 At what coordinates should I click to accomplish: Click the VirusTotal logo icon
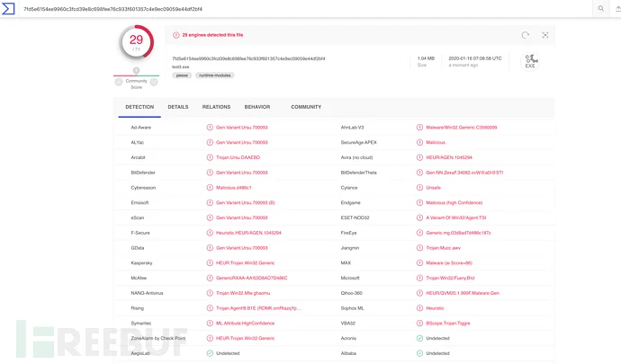[8, 8]
